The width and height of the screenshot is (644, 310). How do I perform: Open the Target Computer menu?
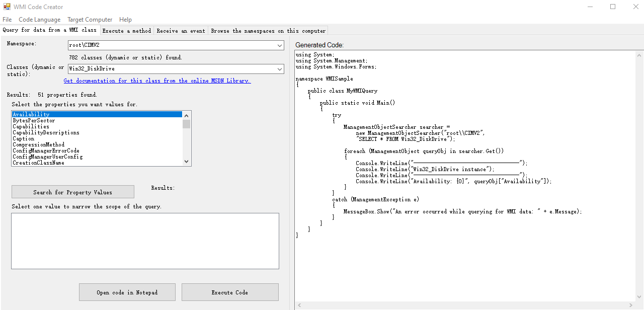(x=90, y=20)
